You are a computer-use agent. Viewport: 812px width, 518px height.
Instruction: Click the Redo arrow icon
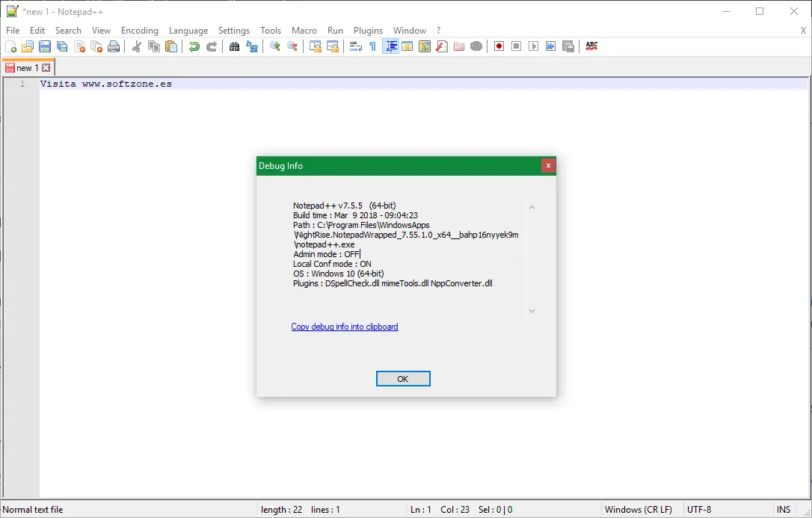212,46
